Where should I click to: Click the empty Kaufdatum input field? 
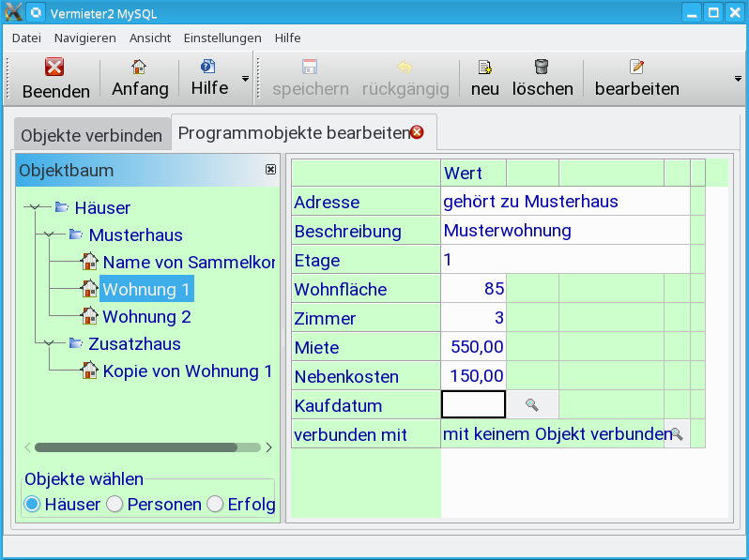(x=473, y=404)
